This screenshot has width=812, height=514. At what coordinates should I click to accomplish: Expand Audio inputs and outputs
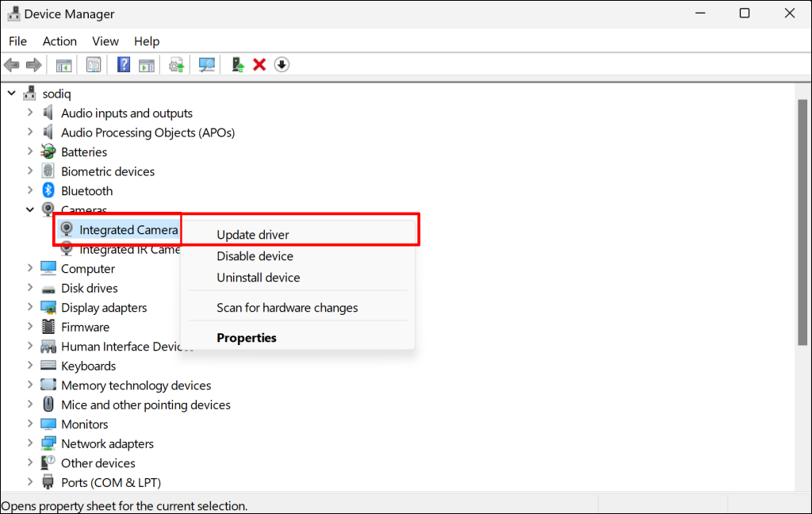tap(30, 113)
